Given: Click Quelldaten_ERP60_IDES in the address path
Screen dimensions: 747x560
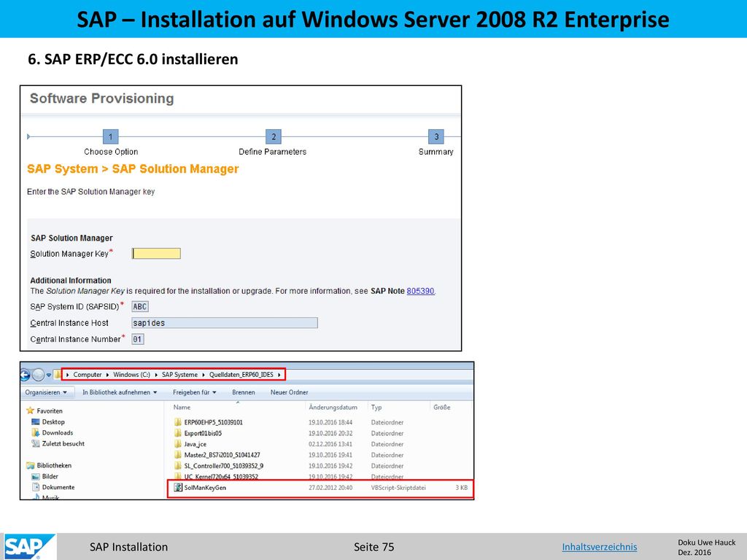Looking at the screenshot, I should [x=241, y=375].
